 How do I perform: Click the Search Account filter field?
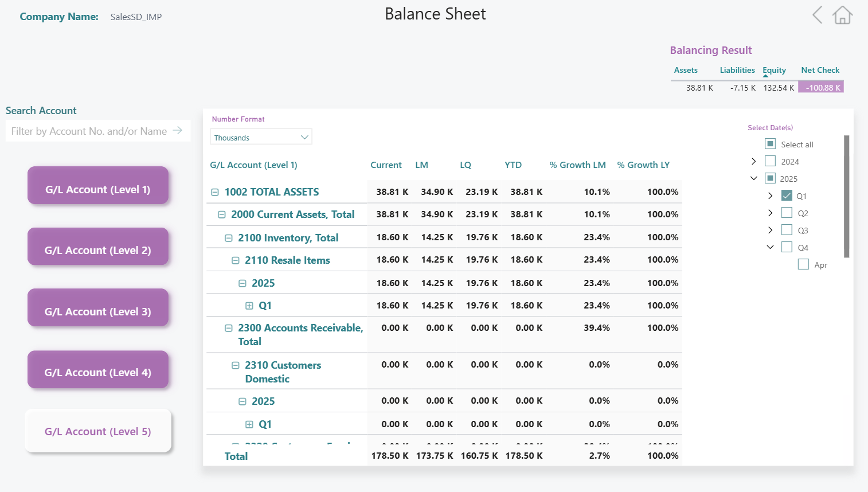click(89, 131)
